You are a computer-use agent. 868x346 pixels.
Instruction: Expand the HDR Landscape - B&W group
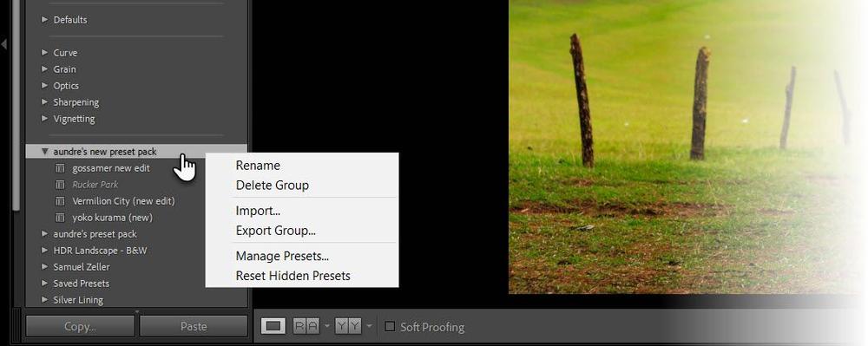click(x=45, y=251)
